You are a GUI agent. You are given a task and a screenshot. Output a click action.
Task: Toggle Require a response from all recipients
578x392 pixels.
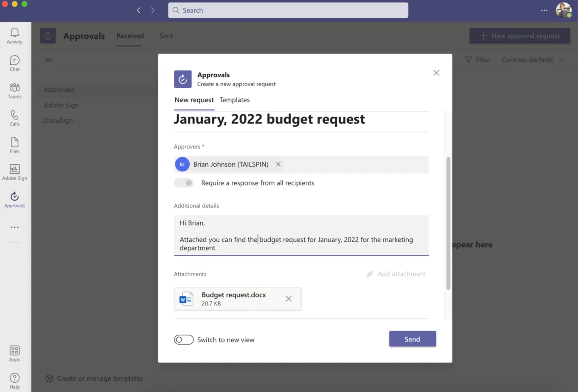[184, 183]
